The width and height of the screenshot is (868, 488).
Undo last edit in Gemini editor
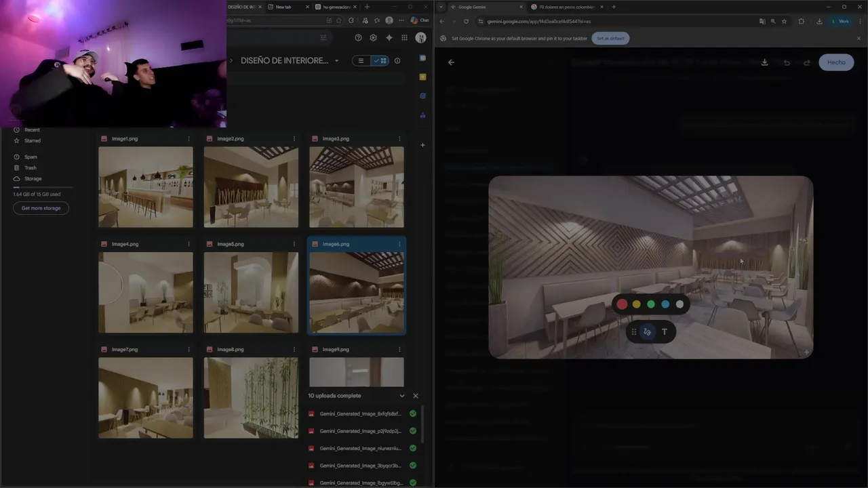point(787,62)
